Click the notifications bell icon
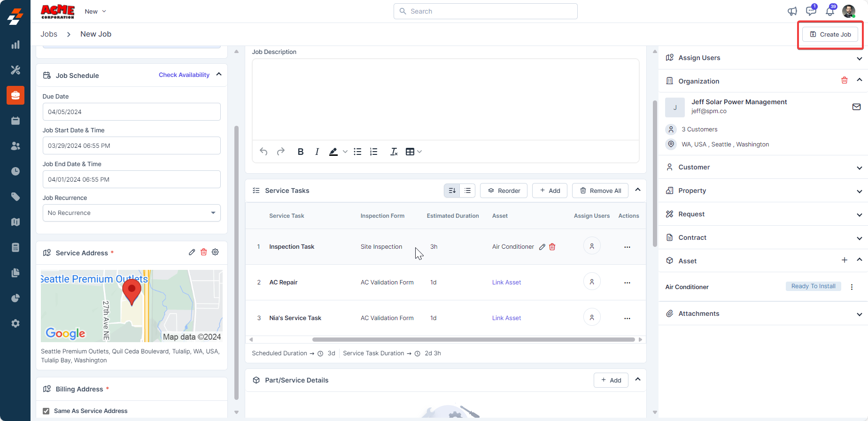This screenshot has height=421, width=868. click(x=830, y=11)
